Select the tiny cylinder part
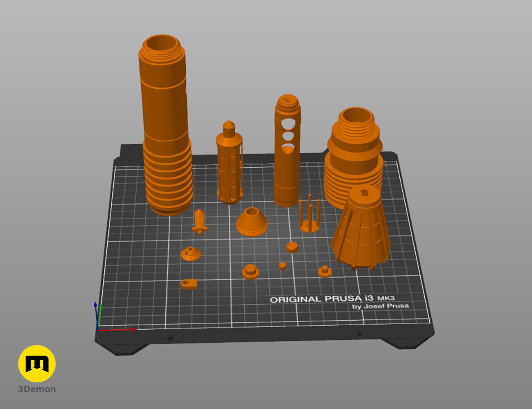 pyautogui.click(x=282, y=266)
